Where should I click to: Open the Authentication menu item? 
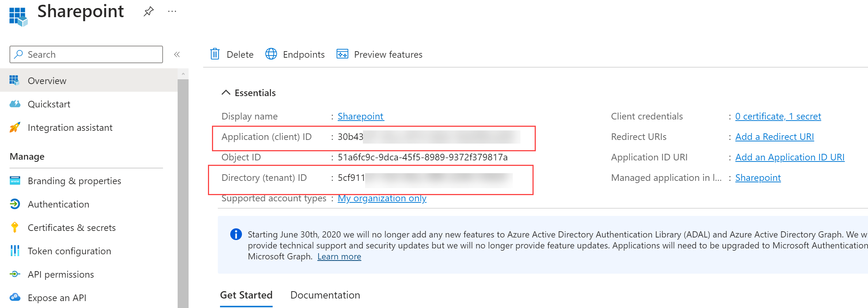[58, 204]
